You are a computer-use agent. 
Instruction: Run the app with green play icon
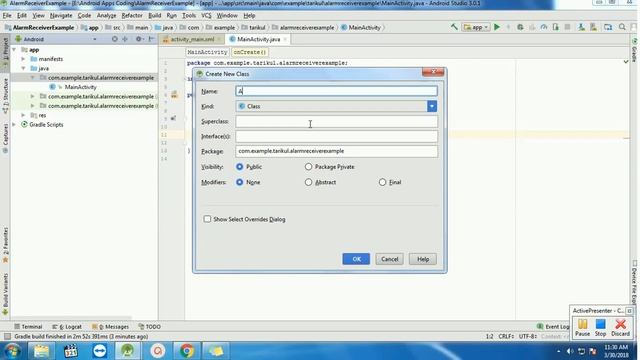click(x=497, y=27)
